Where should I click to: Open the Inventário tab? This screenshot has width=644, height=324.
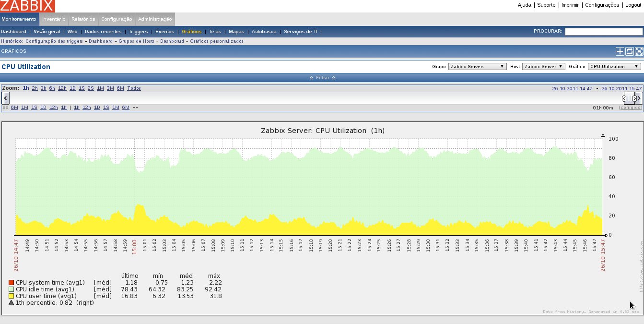coord(54,19)
